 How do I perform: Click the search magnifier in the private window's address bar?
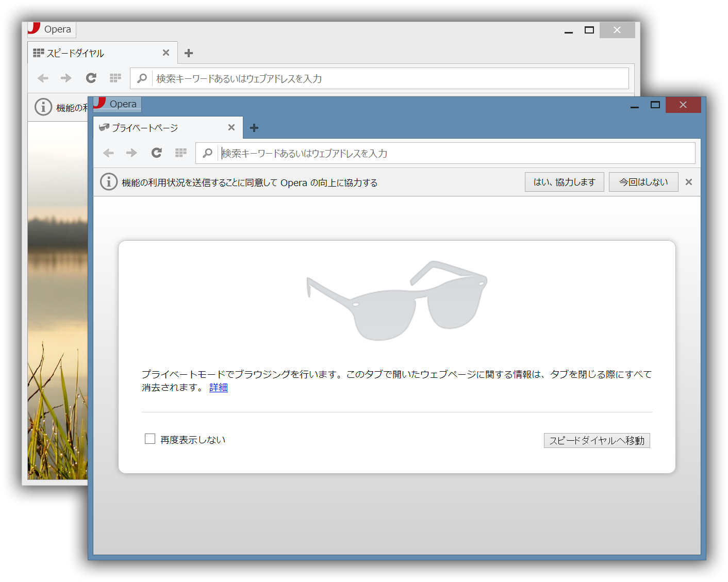tap(207, 153)
